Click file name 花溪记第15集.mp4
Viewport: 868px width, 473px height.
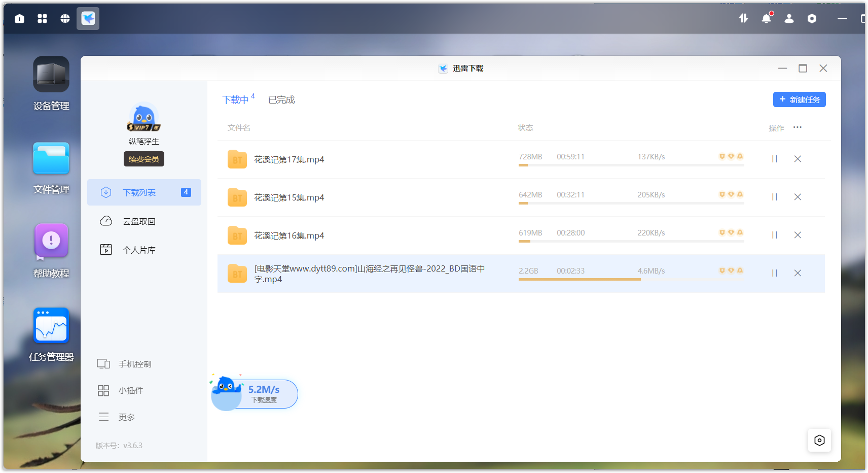point(289,197)
